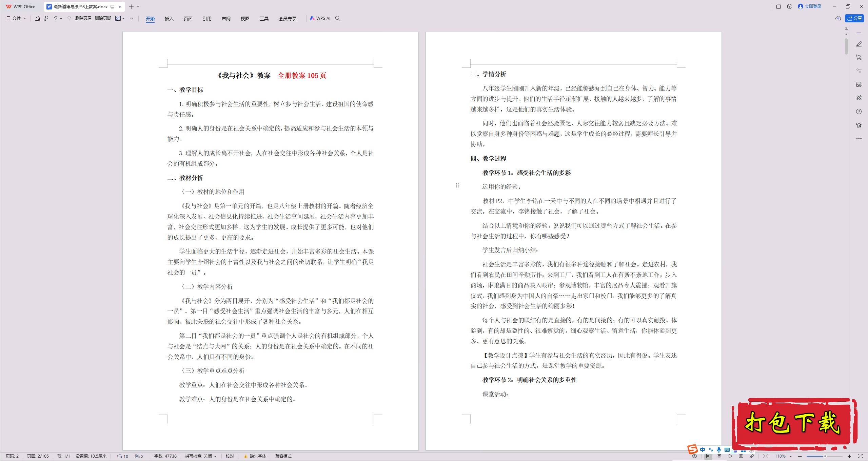
Task: Click the tools icon in right sidebar
Action: (x=859, y=98)
